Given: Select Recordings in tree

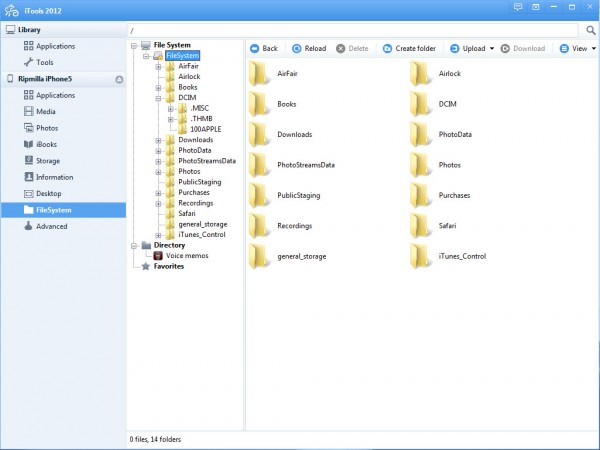Looking at the screenshot, I should click(195, 203).
